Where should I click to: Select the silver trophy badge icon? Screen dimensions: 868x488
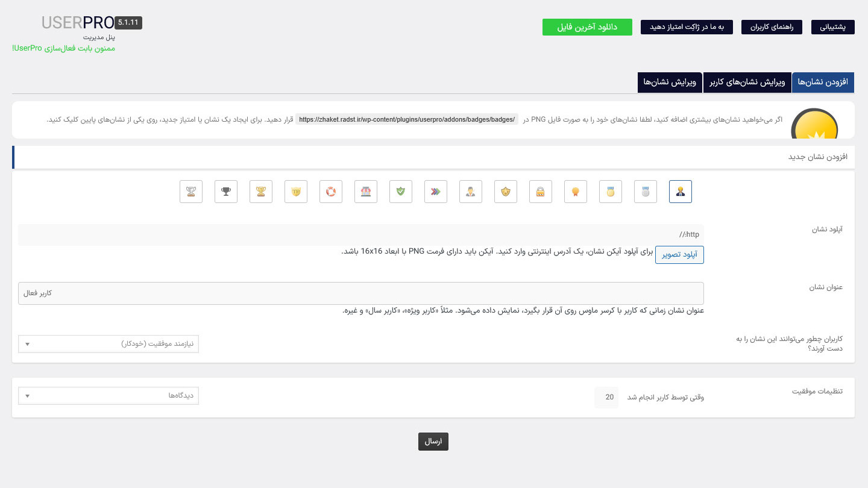pos(191,192)
